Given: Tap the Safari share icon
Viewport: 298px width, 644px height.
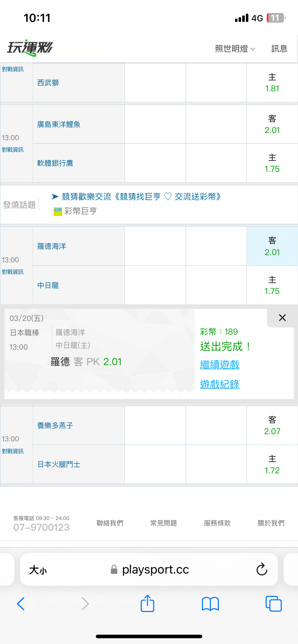Looking at the screenshot, I should (148, 603).
